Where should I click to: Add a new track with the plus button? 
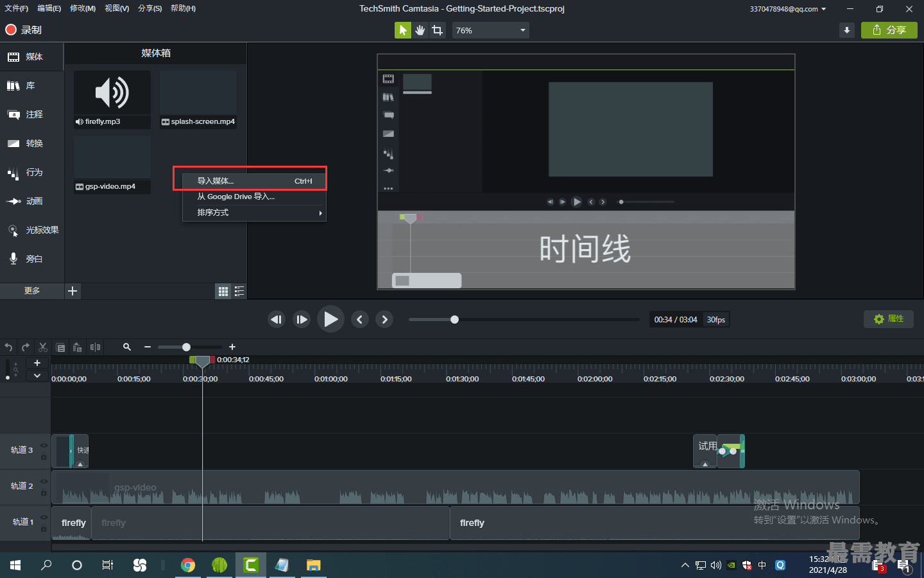(37, 363)
